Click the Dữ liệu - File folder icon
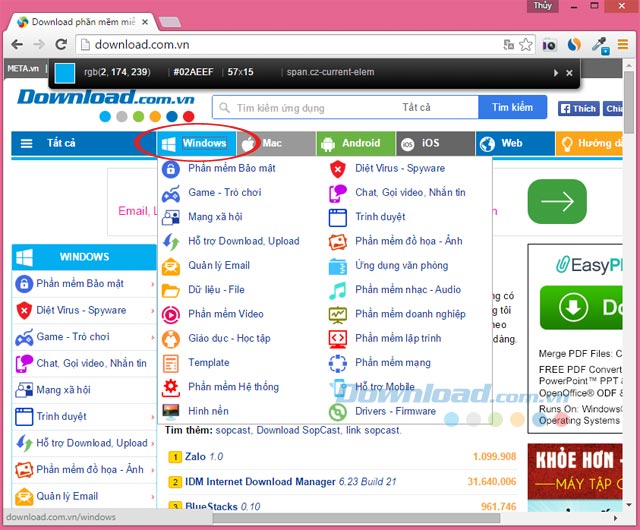640x530 pixels. [x=171, y=290]
